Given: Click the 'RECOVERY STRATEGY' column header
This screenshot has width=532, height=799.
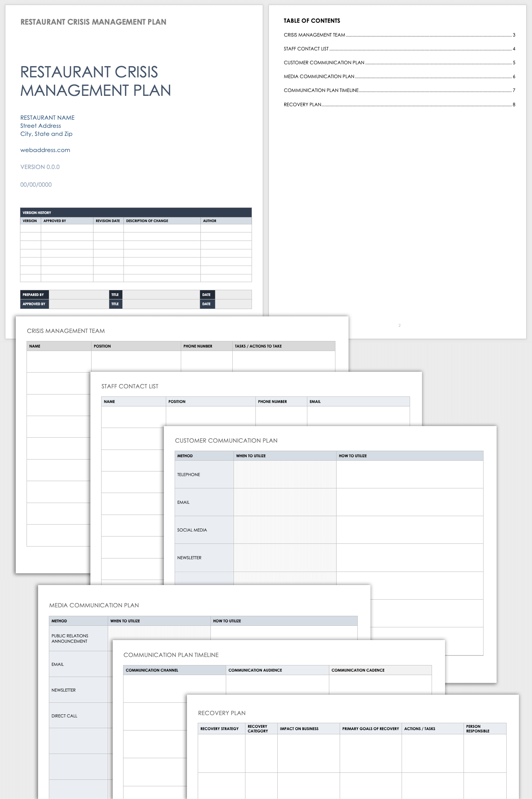Looking at the screenshot, I should point(222,729).
